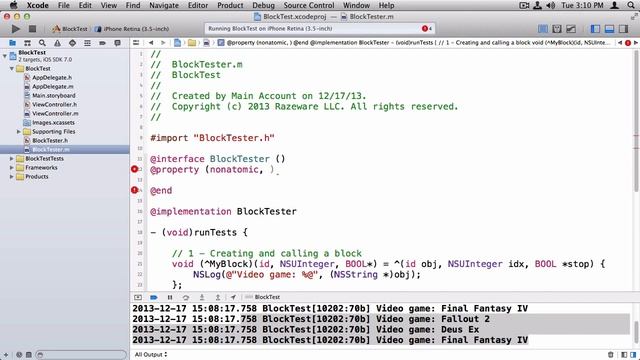Screen dimensions: 640x360
Task: Toggle the Debug area visibility
Action: 609,29
